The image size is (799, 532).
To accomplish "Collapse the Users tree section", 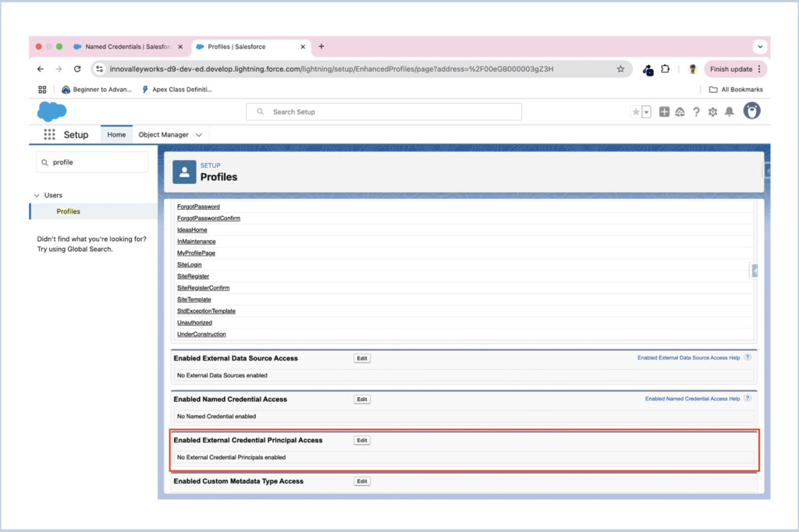I will 37,195.
